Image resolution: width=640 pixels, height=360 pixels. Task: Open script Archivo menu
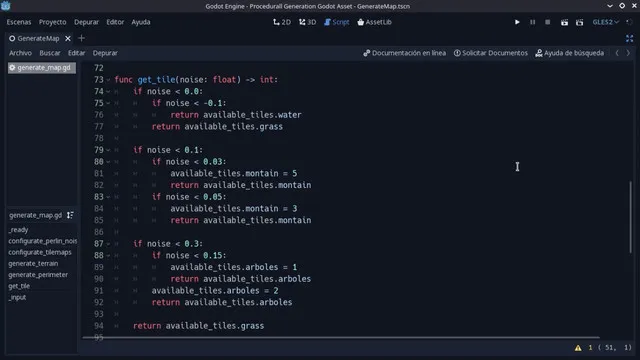[20, 53]
